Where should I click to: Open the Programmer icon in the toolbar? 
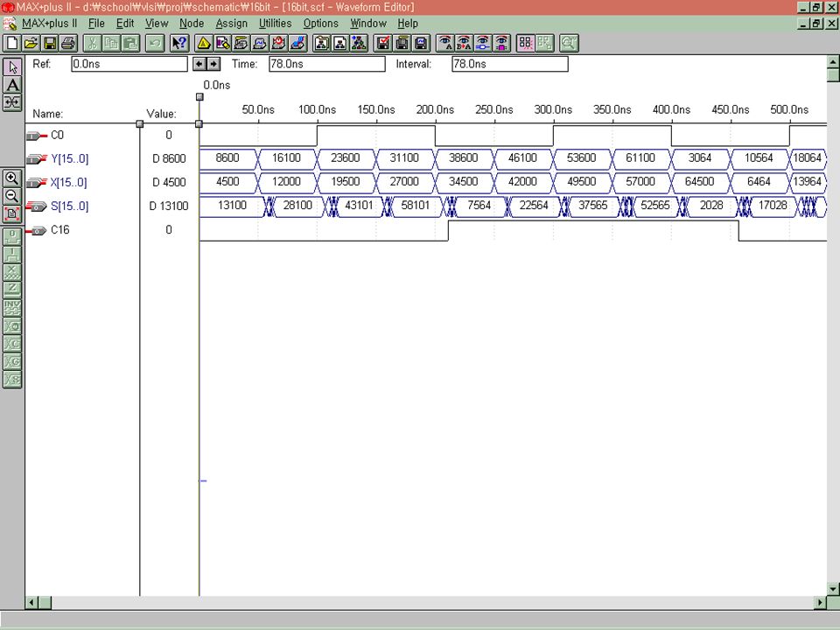pos(297,43)
